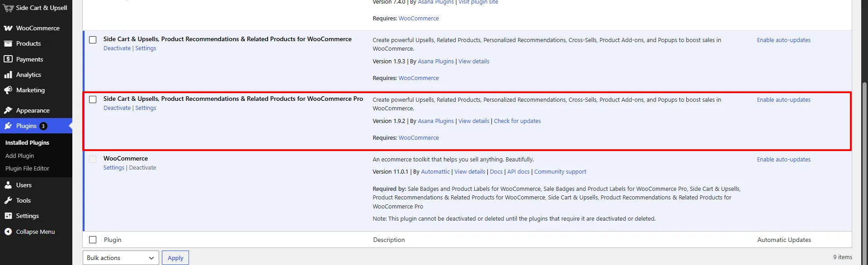Open Plugin File Editor submenu item
Image resolution: width=868 pixels, height=265 pixels.
pos(27,168)
